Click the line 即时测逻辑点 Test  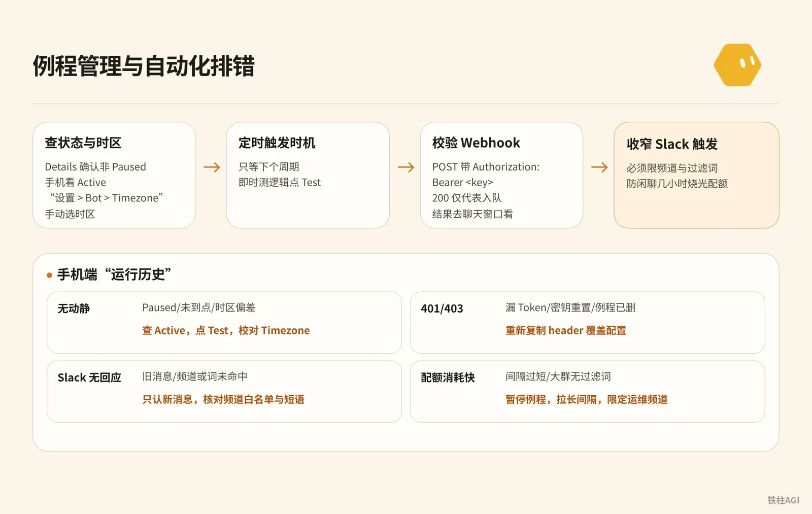280,183
